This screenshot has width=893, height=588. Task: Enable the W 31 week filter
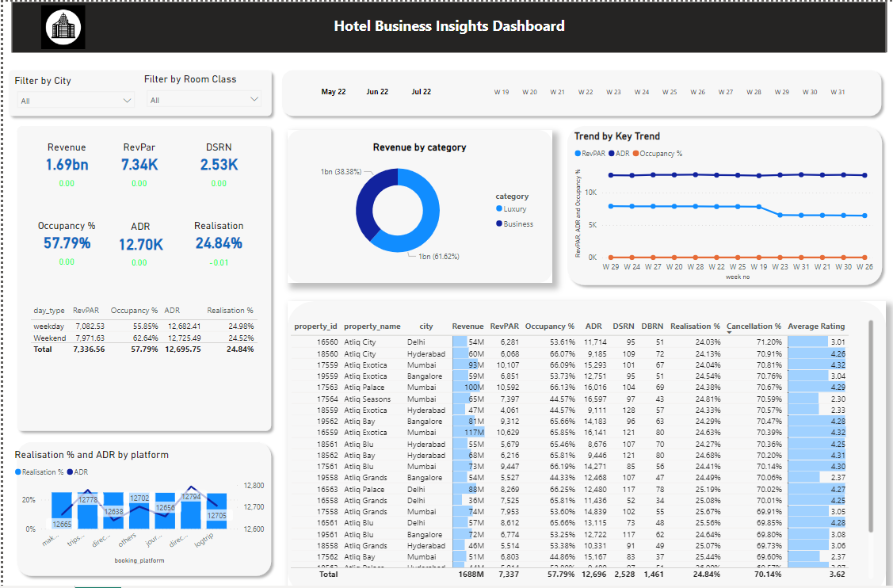pos(838,91)
